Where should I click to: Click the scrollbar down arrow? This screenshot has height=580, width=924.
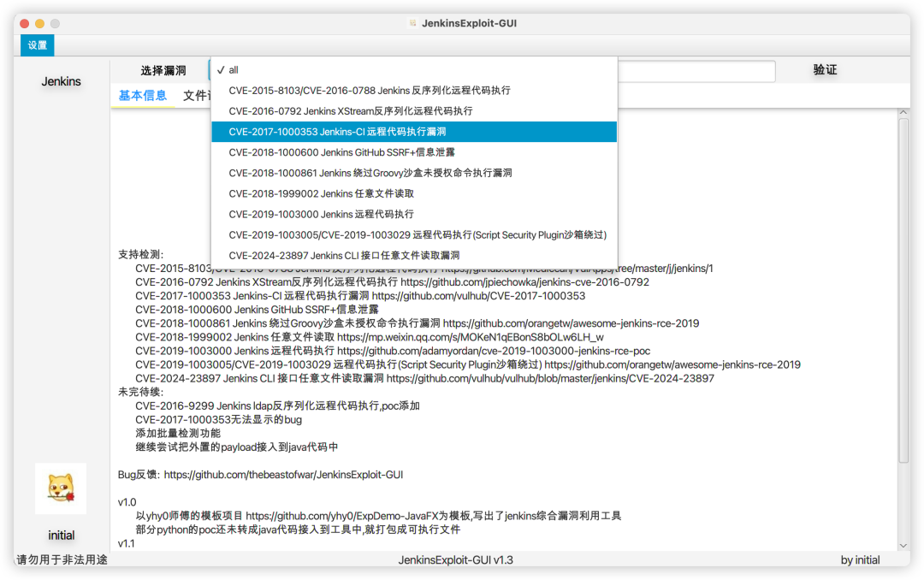903,546
